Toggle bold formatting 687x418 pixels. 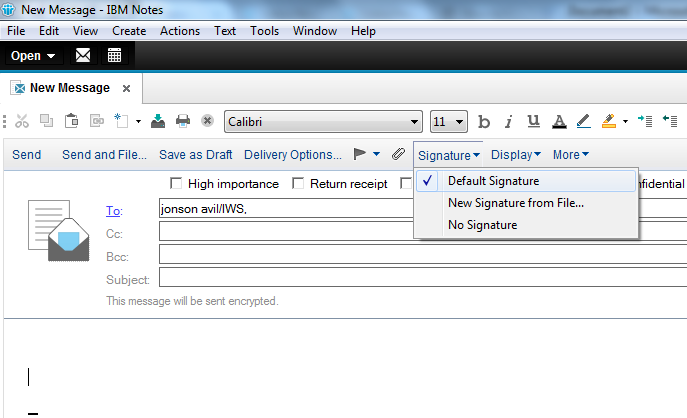point(484,121)
